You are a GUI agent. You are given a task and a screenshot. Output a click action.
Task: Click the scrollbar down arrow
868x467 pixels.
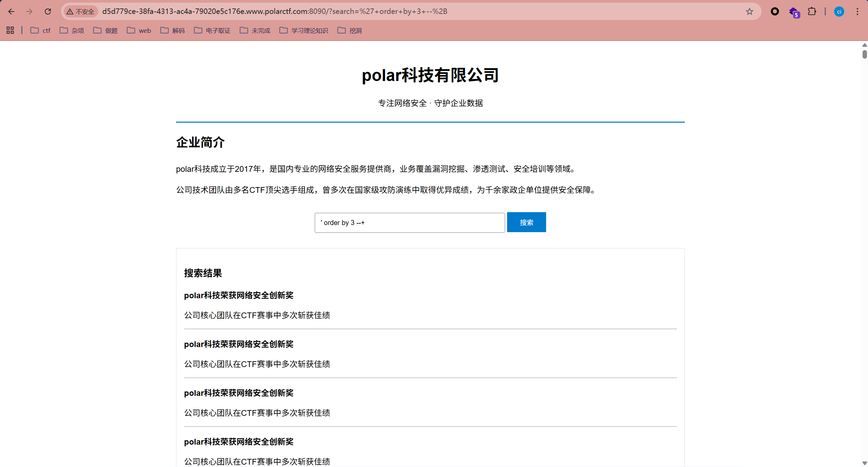(x=864, y=463)
